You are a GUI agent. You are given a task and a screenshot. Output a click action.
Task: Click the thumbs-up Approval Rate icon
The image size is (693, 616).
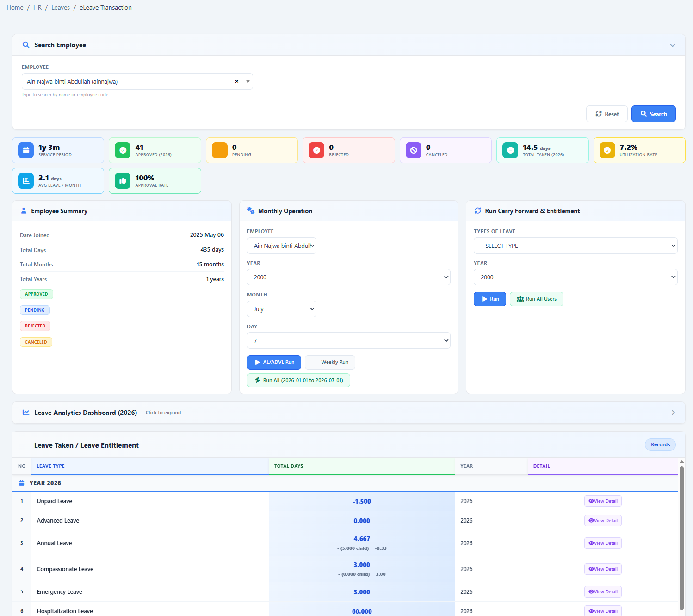(123, 181)
